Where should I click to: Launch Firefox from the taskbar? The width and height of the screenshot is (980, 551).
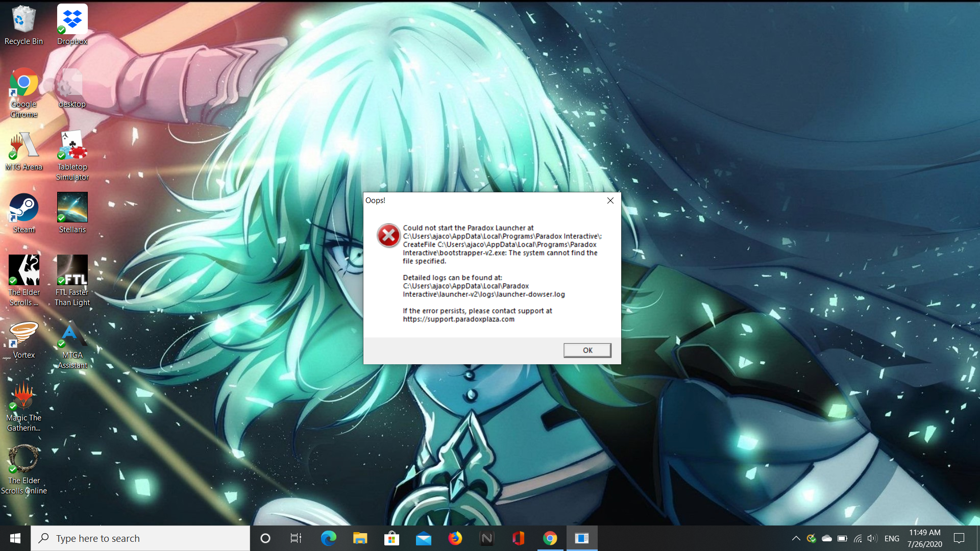tap(455, 538)
